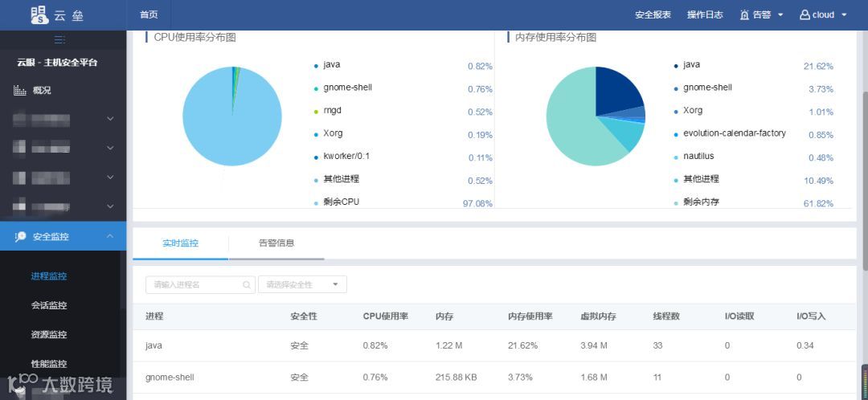Click the alarm bell icon beside 告警
The width and height of the screenshot is (868, 400).
pyautogui.click(x=744, y=15)
